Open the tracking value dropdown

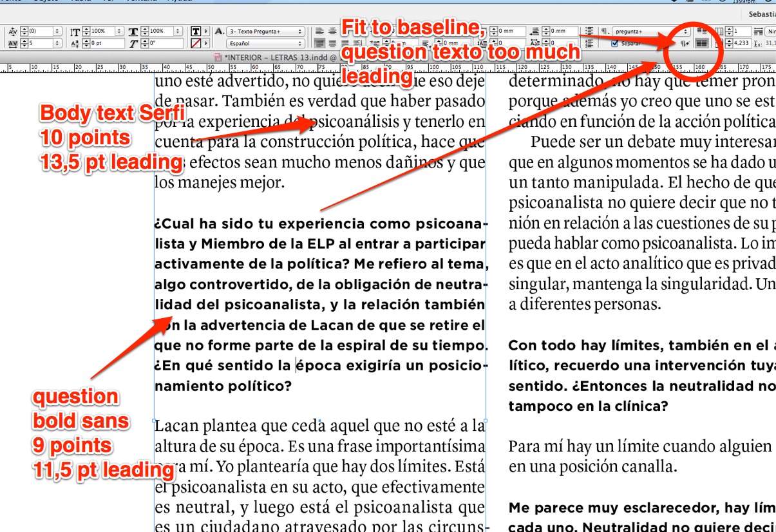[x=57, y=43]
